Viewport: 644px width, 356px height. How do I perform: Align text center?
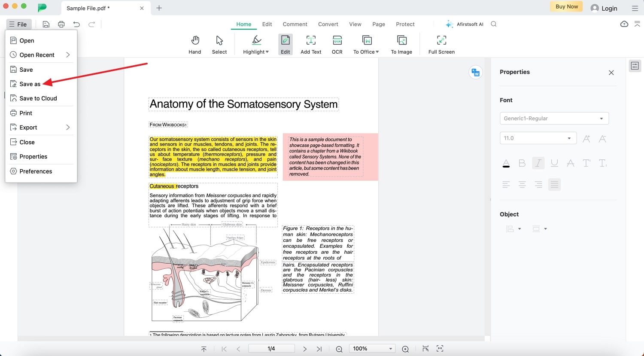point(522,185)
